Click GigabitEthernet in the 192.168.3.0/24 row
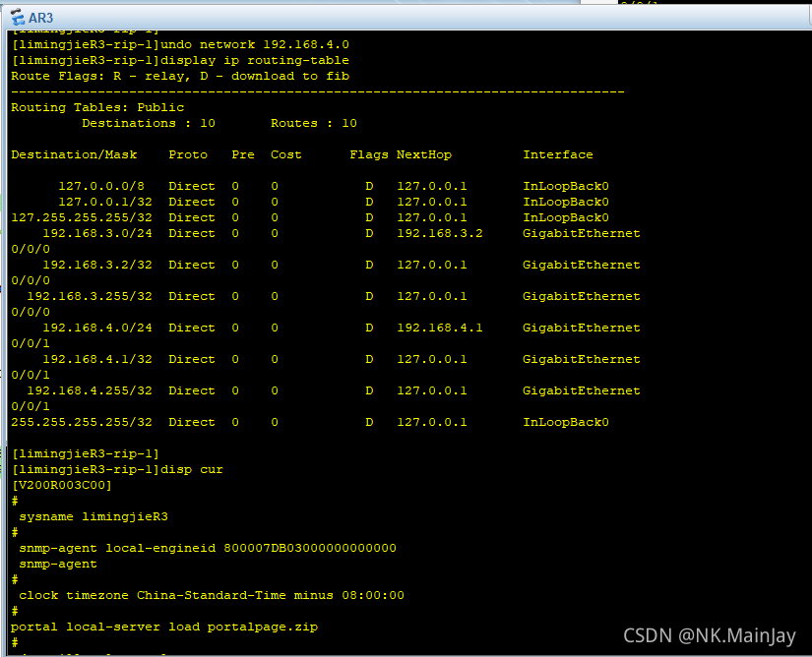This screenshot has height=657, width=812. (x=582, y=233)
